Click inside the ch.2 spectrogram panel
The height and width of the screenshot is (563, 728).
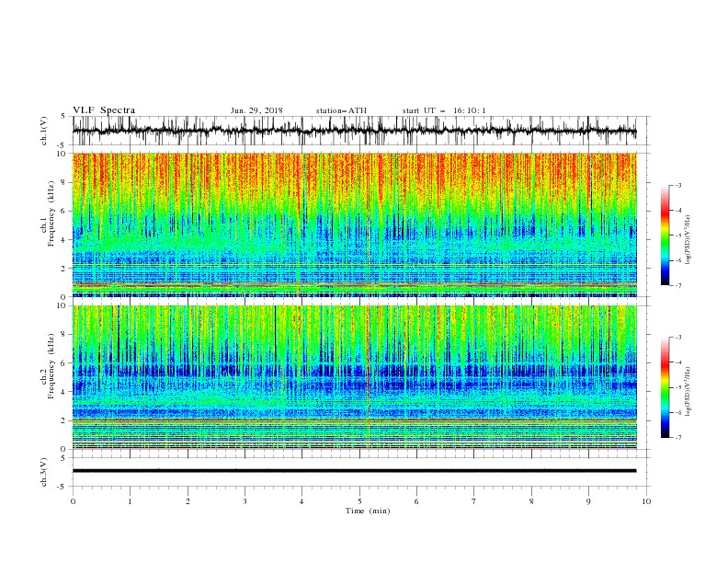[354, 377]
